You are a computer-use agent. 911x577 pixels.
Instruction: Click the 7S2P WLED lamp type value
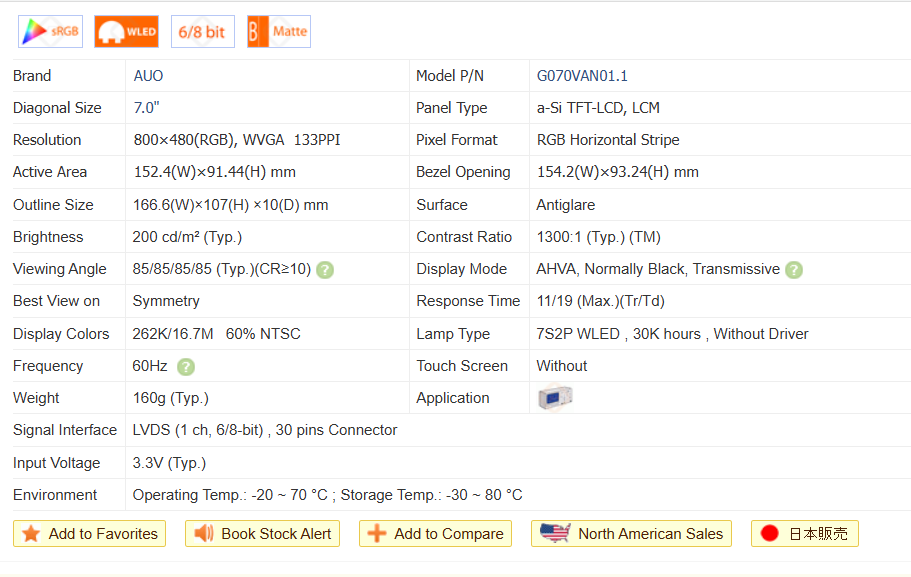(x=672, y=334)
